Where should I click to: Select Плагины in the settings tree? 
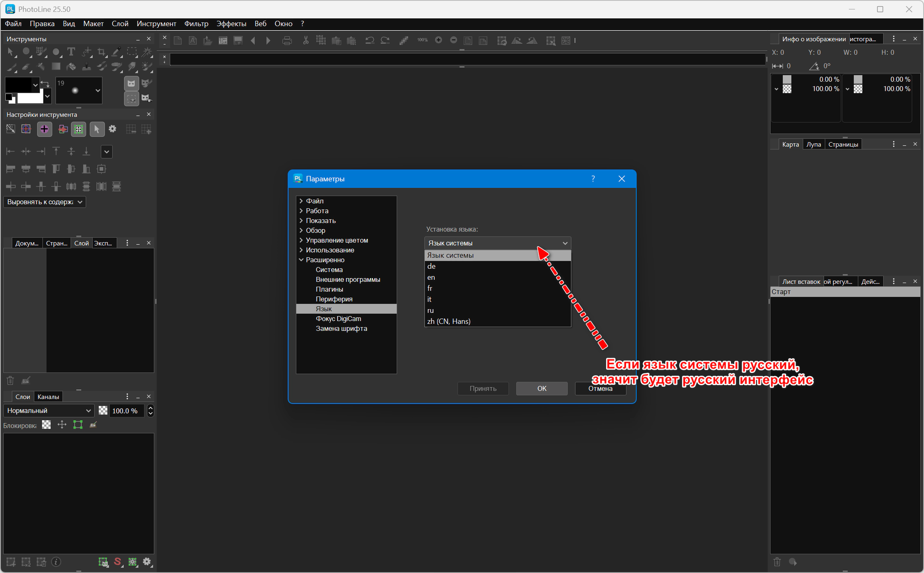[329, 289]
